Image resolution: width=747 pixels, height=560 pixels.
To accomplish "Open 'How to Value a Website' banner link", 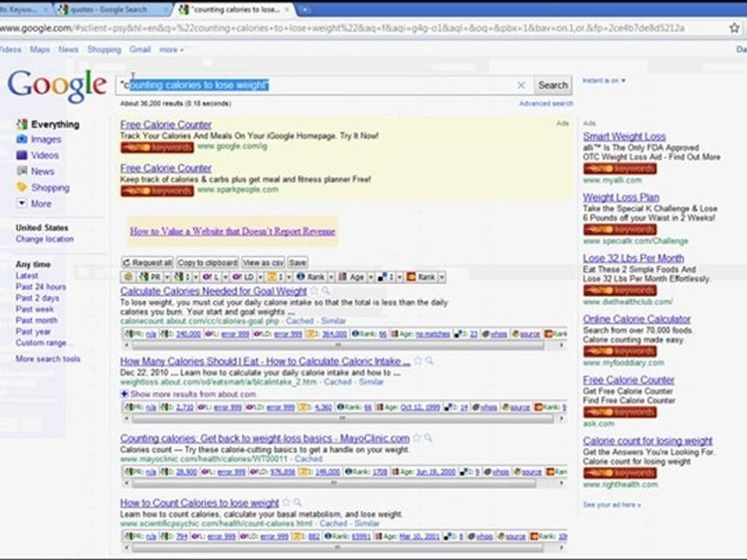I will point(233,232).
